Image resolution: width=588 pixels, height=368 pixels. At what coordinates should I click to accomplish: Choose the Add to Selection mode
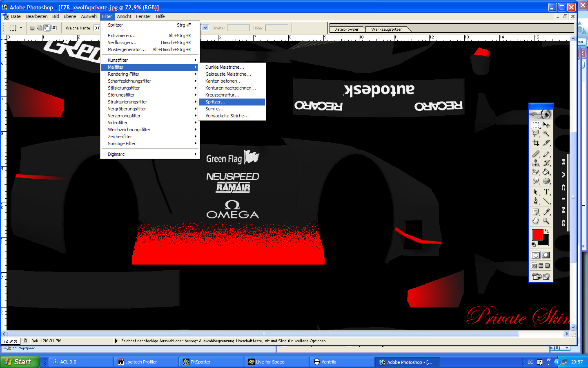click(x=40, y=28)
